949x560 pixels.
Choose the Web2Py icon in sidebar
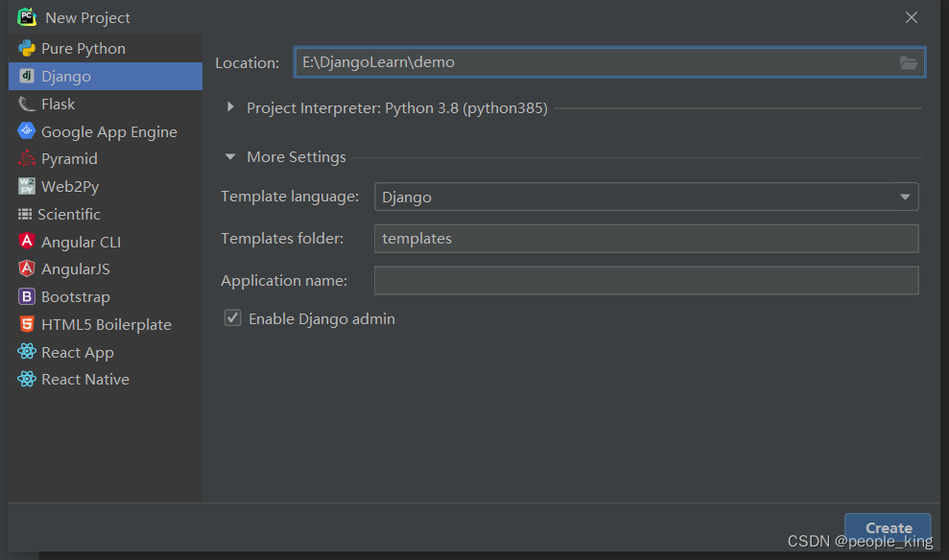coord(27,186)
